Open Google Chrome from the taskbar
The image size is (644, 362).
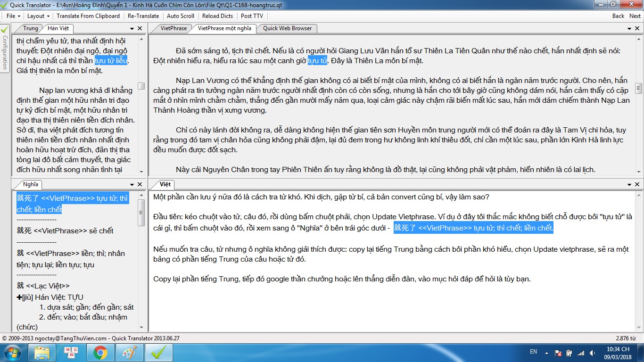pyautogui.click(x=100, y=353)
